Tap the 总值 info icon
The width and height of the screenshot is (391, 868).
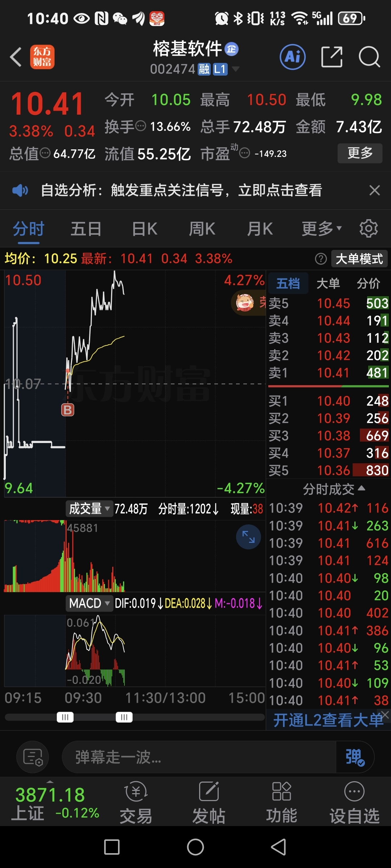[x=45, y=153]
